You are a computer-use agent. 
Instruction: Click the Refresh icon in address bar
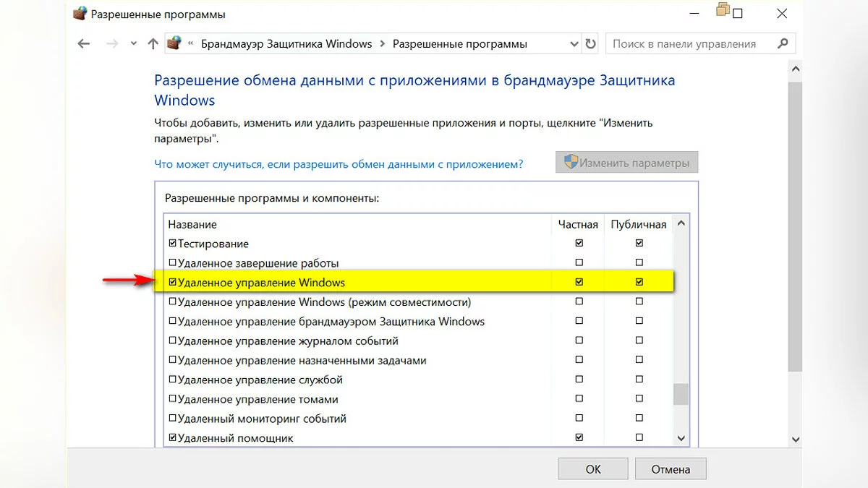coord(590,43)
